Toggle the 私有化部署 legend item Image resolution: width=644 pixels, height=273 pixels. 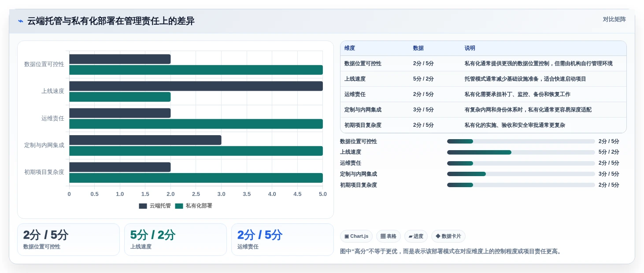click(193, 206)
